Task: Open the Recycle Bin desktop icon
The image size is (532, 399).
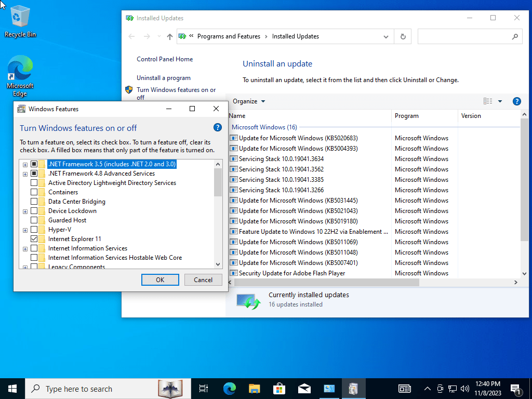Action: 20,21
